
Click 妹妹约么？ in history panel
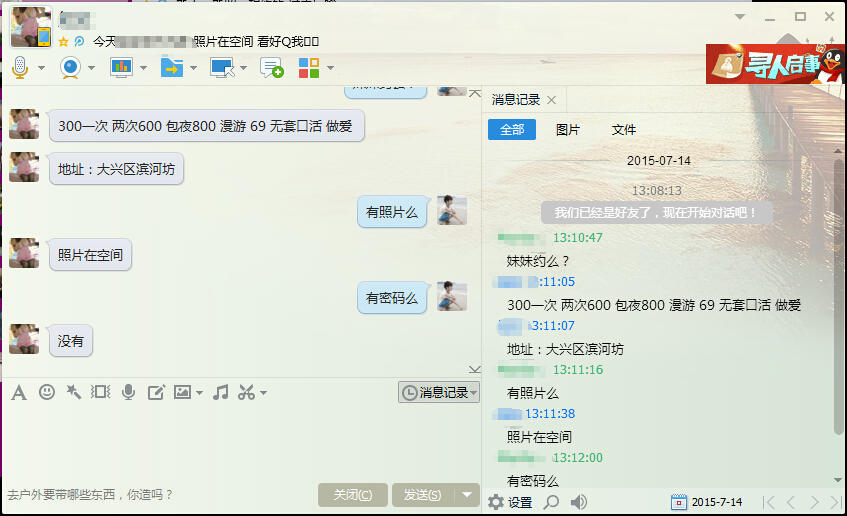click(538, 262)
